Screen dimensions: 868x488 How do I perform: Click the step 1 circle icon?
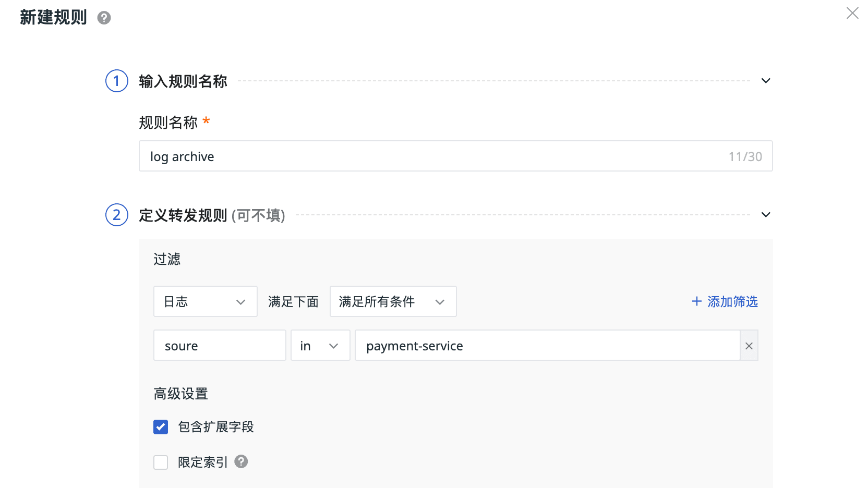(117, 81)
